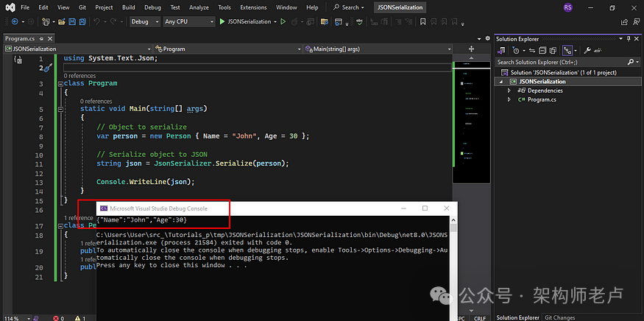
Task: Switch to the Git Changes tab
Action: [560, 317]
